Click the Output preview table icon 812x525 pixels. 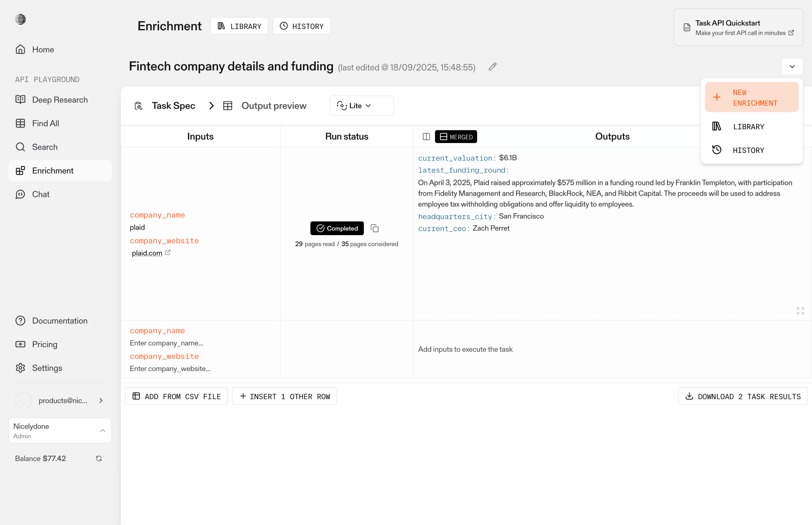228,106
